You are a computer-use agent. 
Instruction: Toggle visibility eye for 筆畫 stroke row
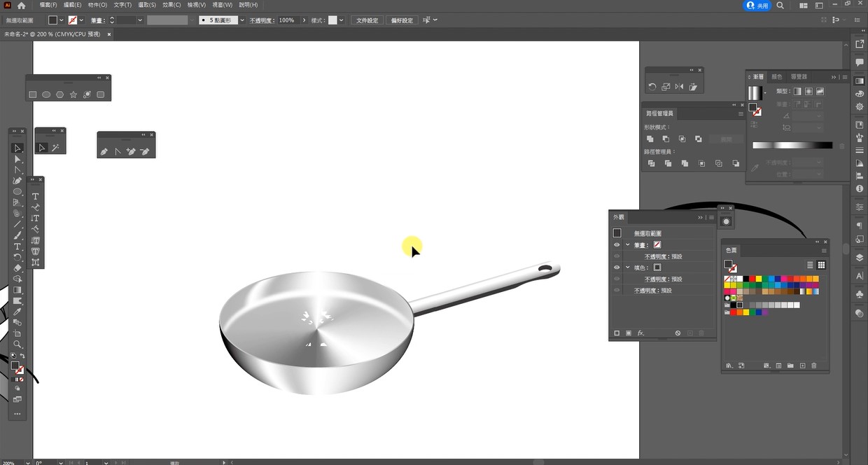click(x=617, y=245)
